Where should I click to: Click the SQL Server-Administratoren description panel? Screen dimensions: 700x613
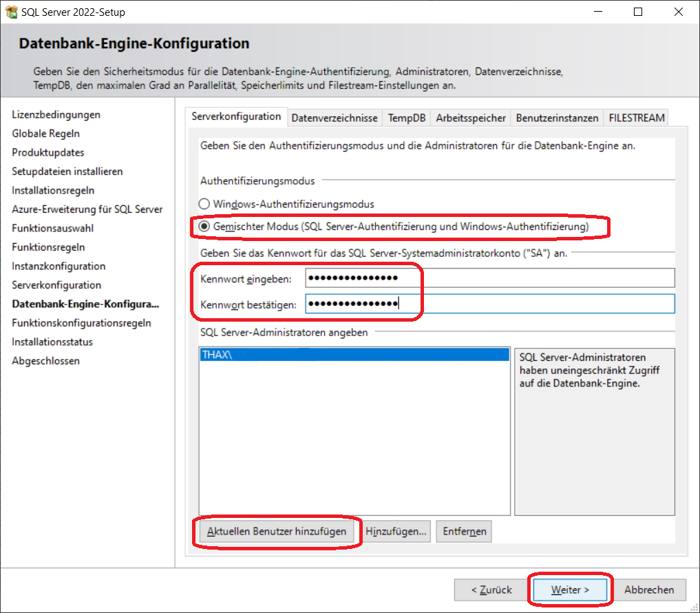595,432
